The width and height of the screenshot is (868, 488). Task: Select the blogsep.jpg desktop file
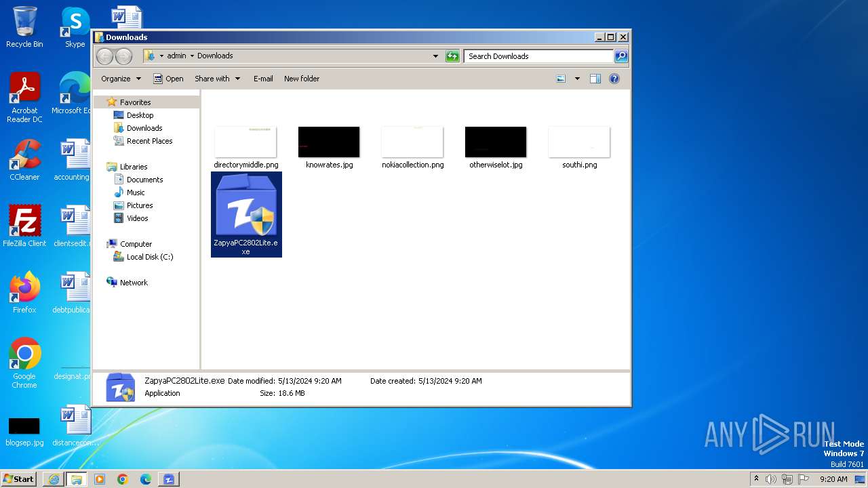(x=24, y=431)
